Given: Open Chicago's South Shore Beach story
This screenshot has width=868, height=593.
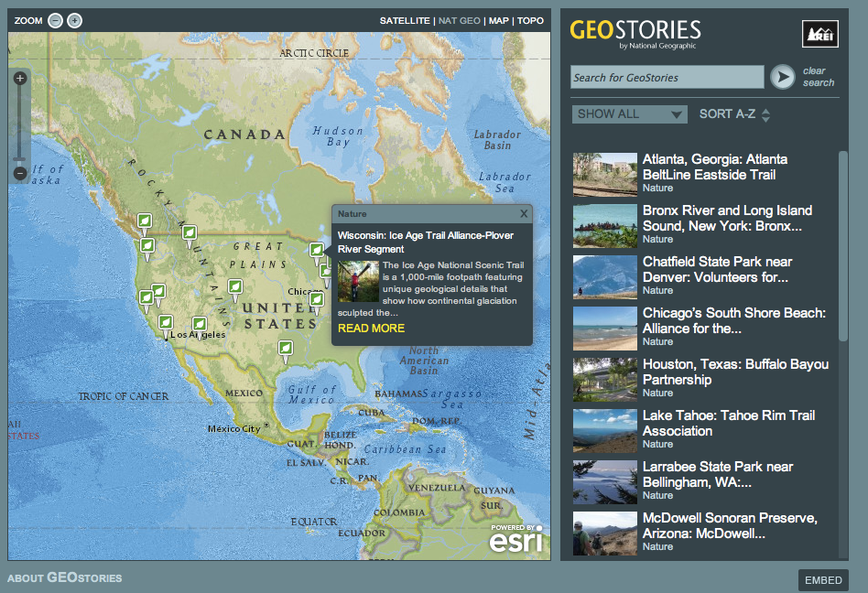Looking at the screenshot, I should point(734,321).
